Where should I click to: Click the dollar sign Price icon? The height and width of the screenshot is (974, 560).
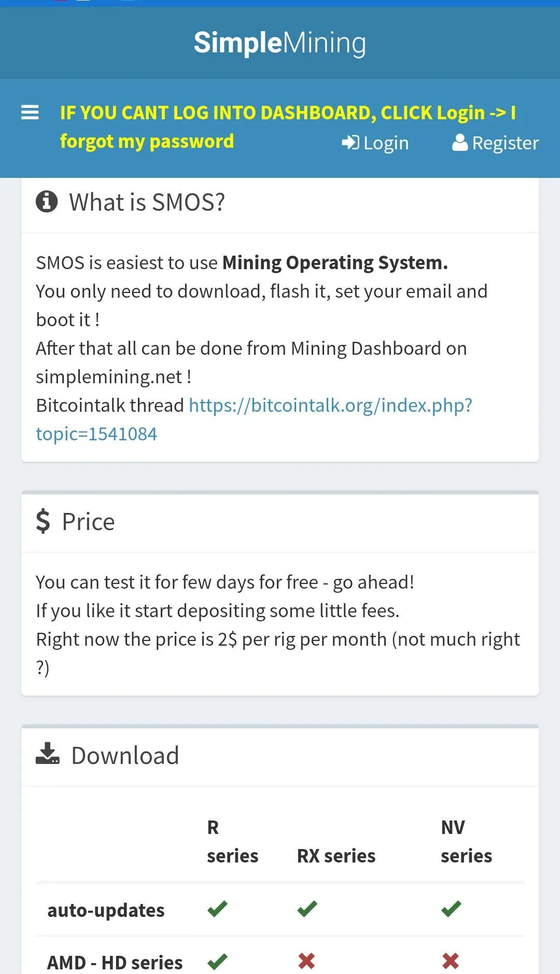pos(43,521)
